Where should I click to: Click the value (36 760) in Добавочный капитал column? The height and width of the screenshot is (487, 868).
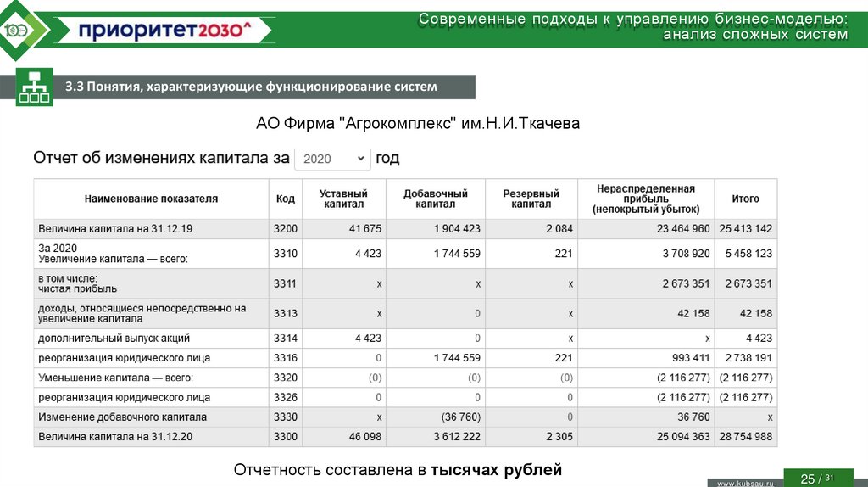[461, 417]
